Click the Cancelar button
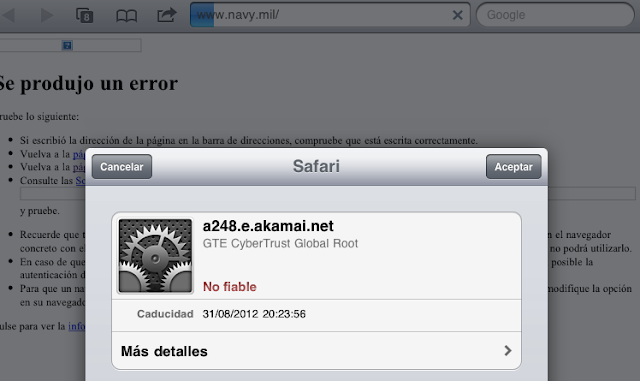Screen dimensions: 640x381 point(122,167)
